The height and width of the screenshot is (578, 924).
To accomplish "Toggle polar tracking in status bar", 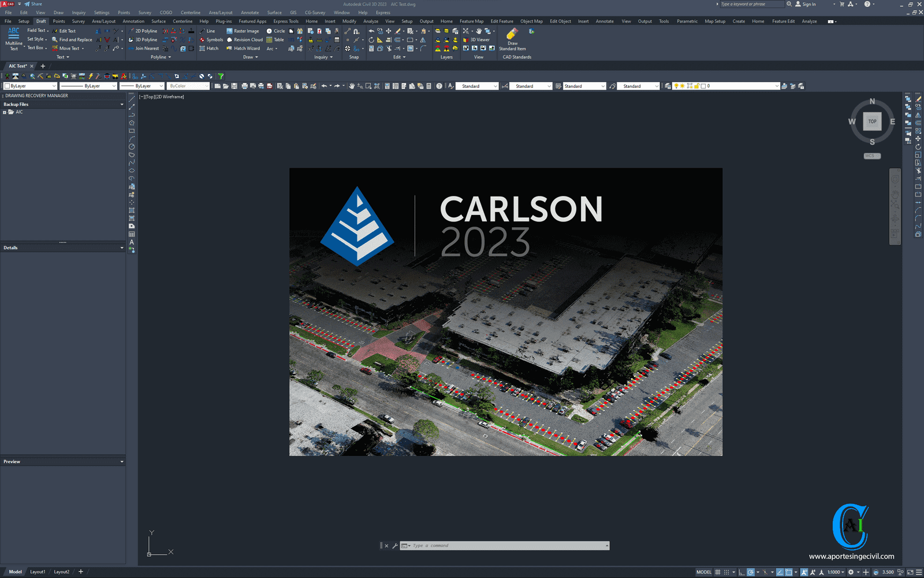I will point(751,572).
